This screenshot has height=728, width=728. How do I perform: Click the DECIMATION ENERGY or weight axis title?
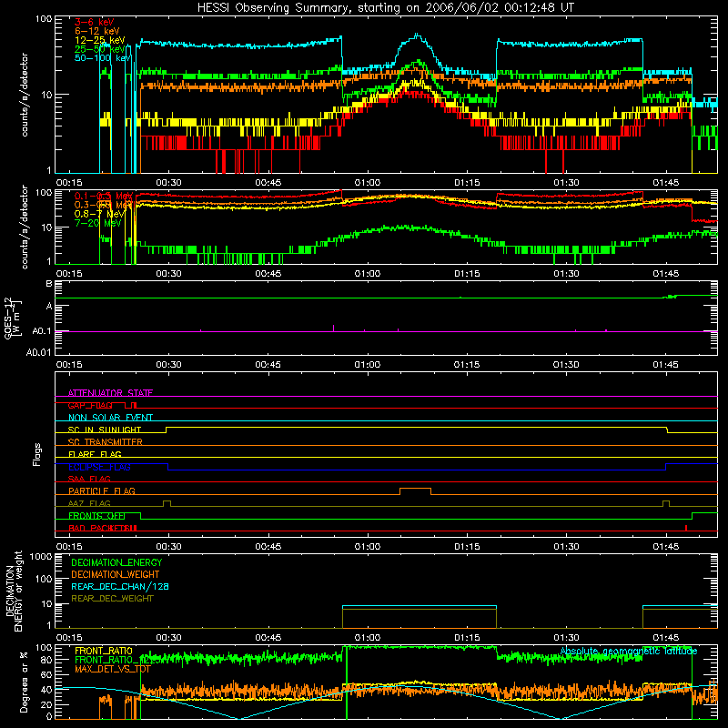[x=14, y=591]
